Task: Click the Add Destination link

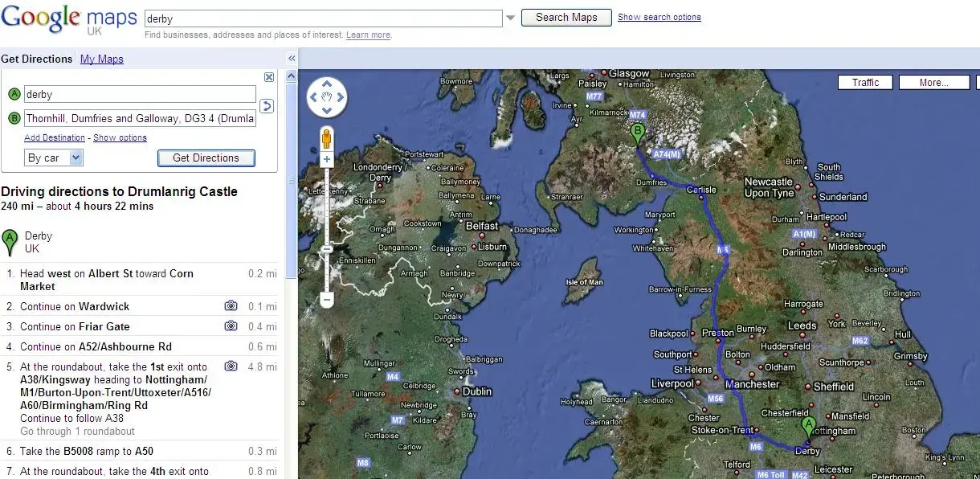Action: (55, 138)
